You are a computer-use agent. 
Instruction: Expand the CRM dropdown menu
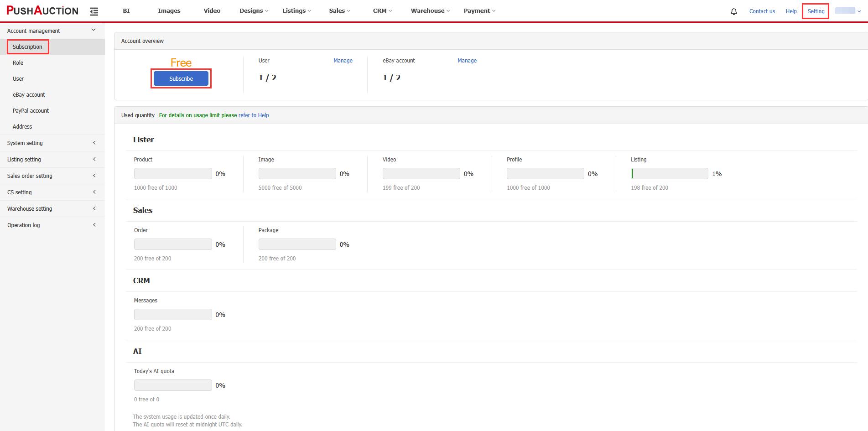pyautogui.click(x=382, y=11)
